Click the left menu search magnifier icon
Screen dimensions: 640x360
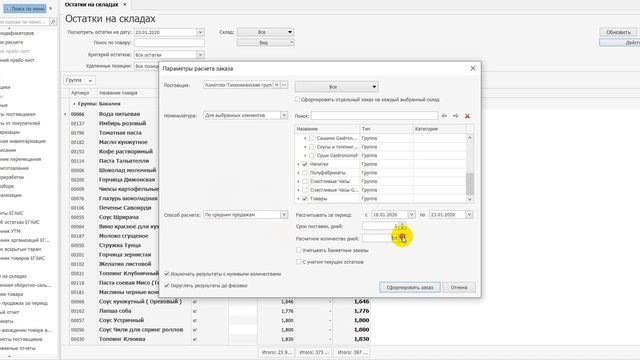pos(53,22)
